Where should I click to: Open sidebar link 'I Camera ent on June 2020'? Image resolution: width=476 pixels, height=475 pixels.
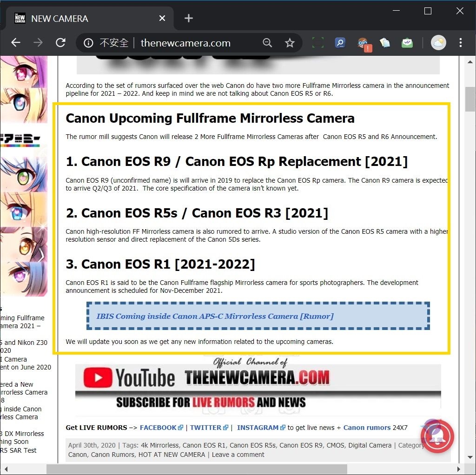pos(26,363)
